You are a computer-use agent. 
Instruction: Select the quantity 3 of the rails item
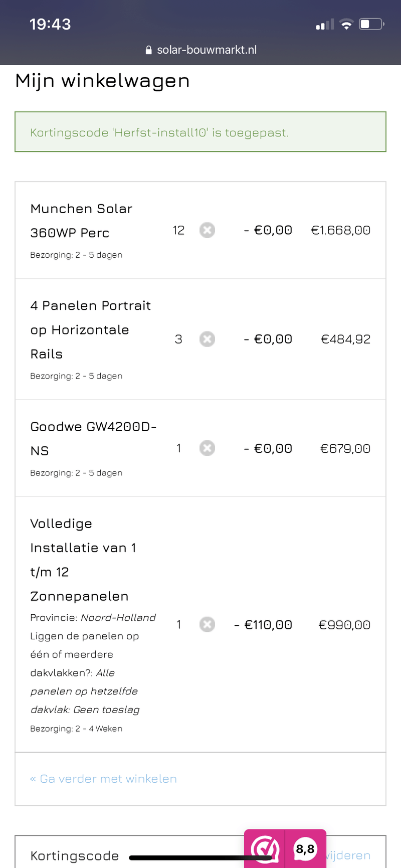point(178,339)
